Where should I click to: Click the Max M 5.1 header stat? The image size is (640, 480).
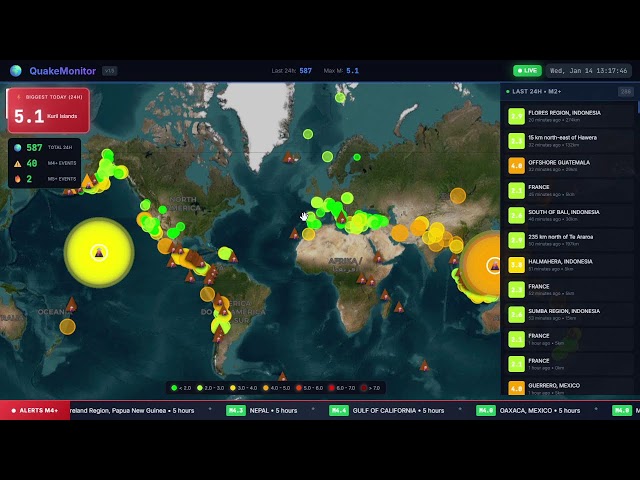coord(341,71)
